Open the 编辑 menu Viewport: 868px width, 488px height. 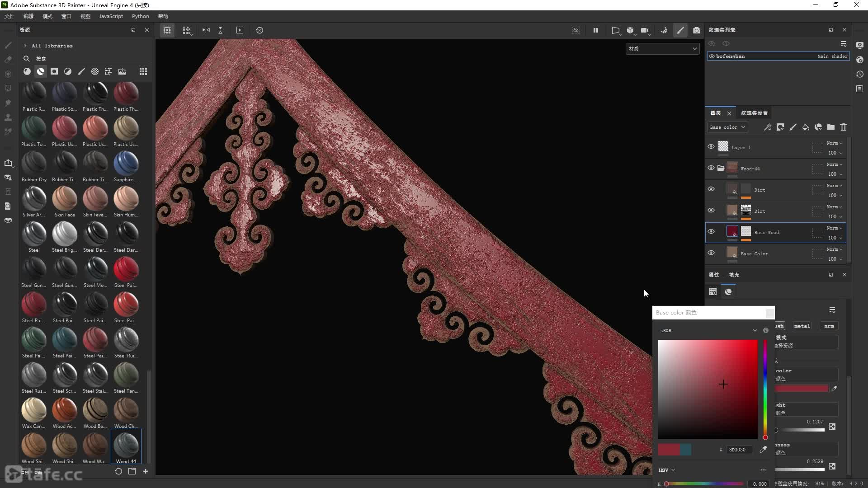28,16
